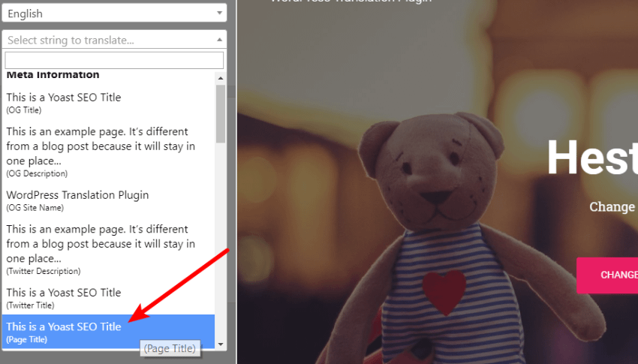Open the English language dropdown

coord(114,14)
